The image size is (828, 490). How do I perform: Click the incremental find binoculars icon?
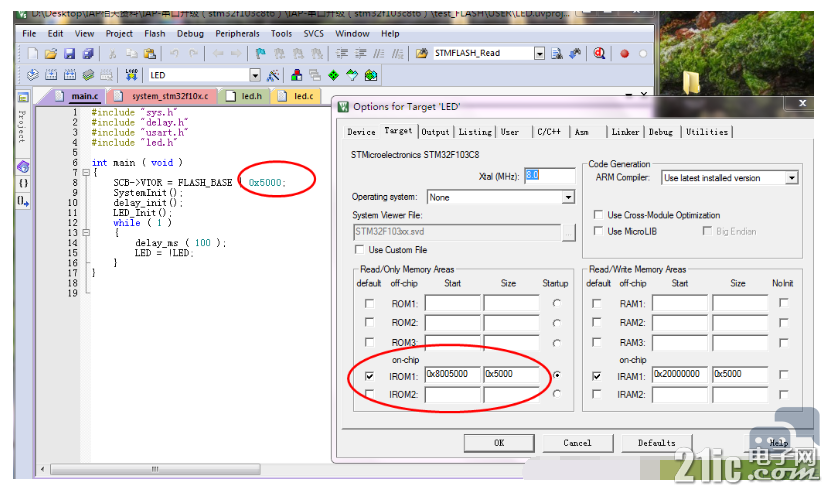(575, 53)
